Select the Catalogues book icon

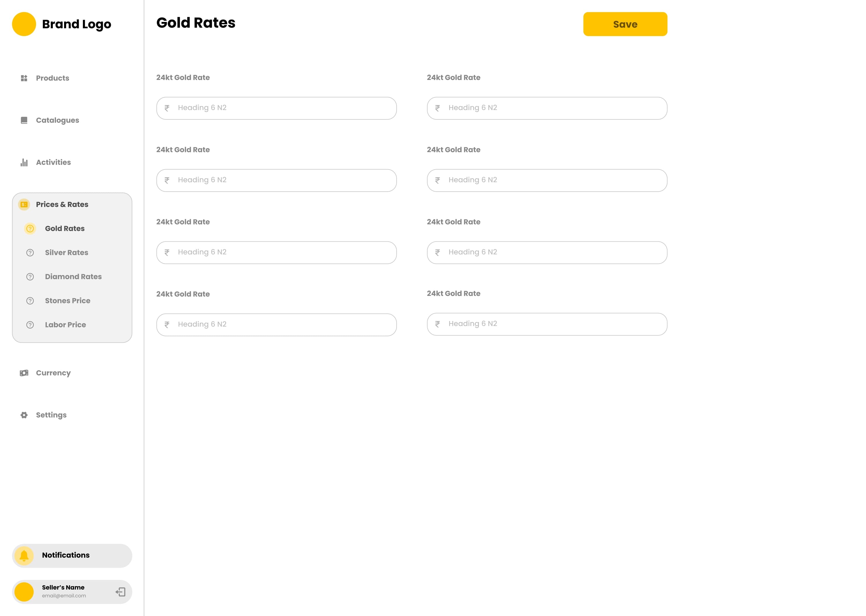(24, 120)
